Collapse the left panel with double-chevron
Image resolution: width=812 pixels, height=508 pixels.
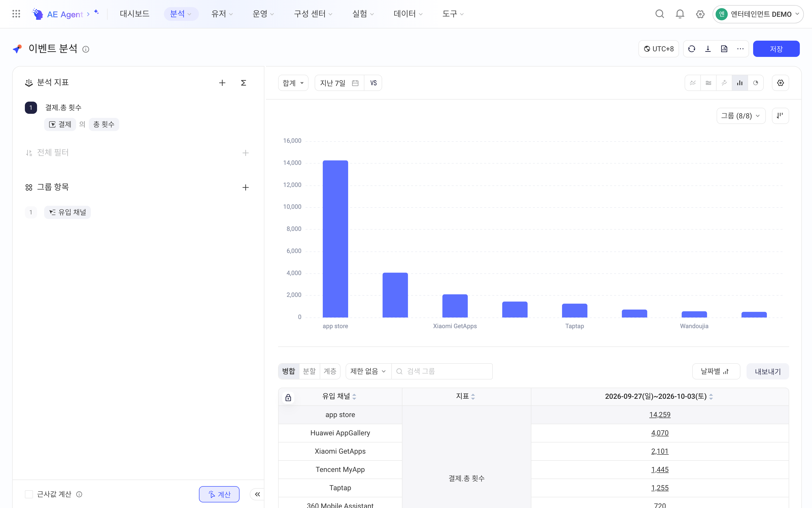coord(257,494)
